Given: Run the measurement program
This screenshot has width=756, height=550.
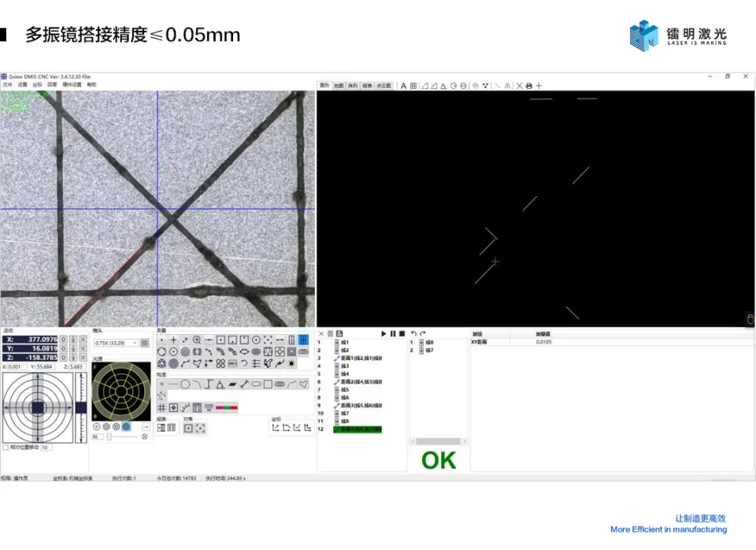Looking at the screenshot, I should pos(384,333).
